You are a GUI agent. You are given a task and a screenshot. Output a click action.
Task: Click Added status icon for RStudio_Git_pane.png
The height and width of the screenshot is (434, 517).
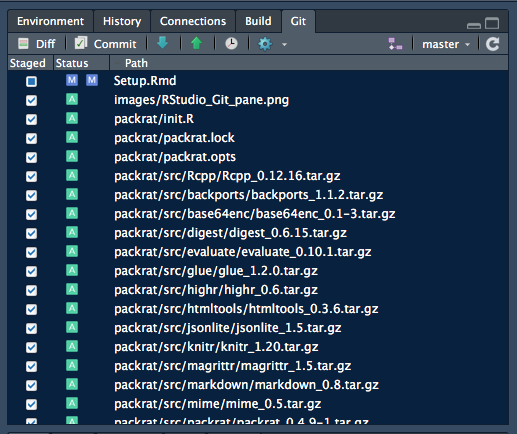(72, 99)
